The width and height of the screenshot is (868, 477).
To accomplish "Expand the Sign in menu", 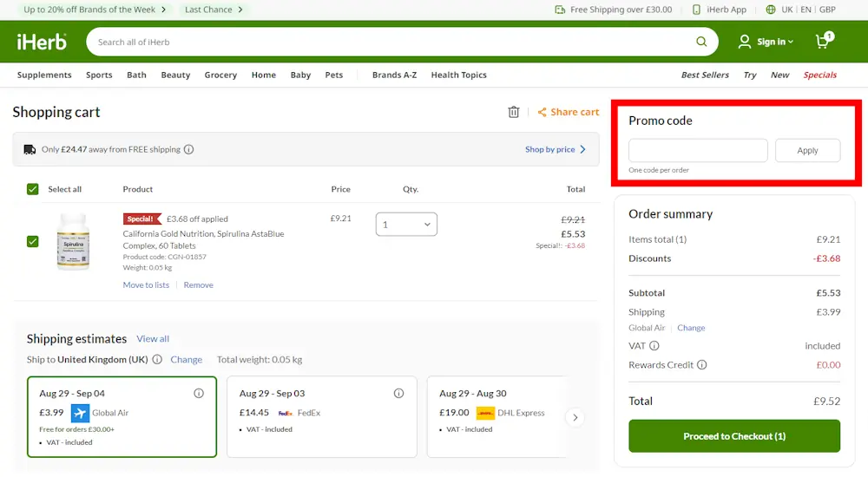I will pyautogui.click(x=775, y=42).
